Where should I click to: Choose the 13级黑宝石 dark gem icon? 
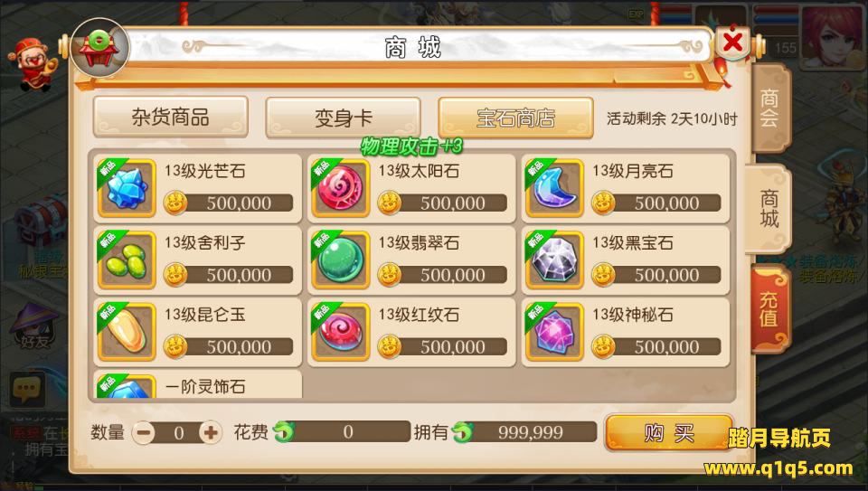pos(554,260)
